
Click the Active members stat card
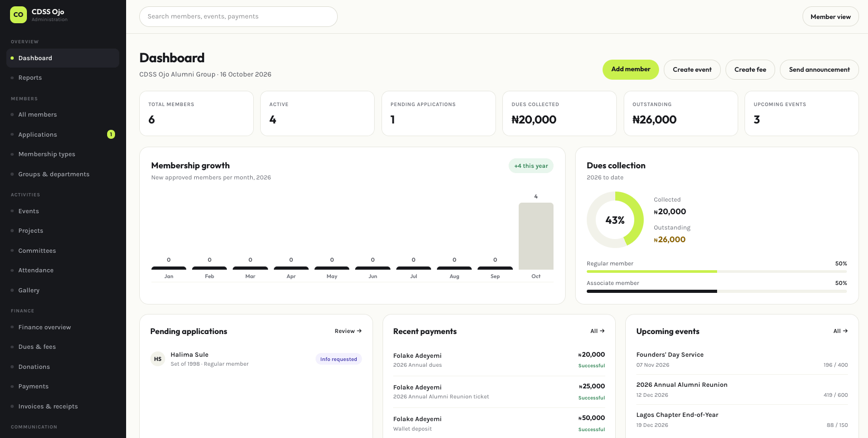(317, 113)
